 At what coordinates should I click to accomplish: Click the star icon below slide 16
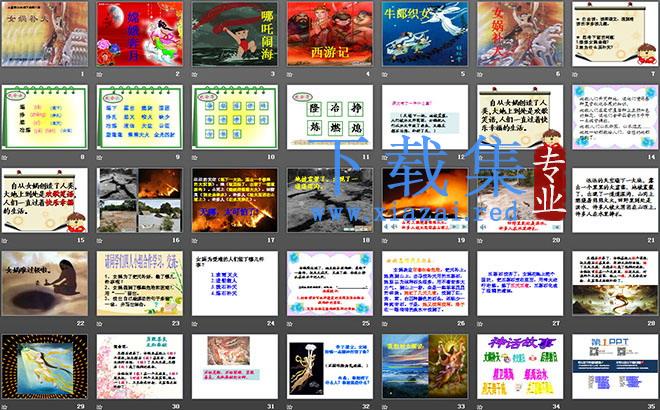click(100, 240)
